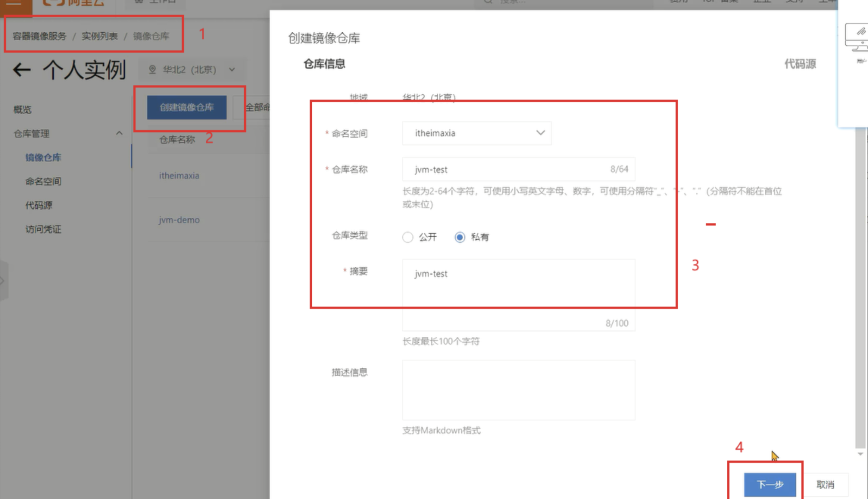This screenshot has height=499, width=868.
Task: Collapse the 仓库管理 sidebar section
Action: (x=119, y=133)
